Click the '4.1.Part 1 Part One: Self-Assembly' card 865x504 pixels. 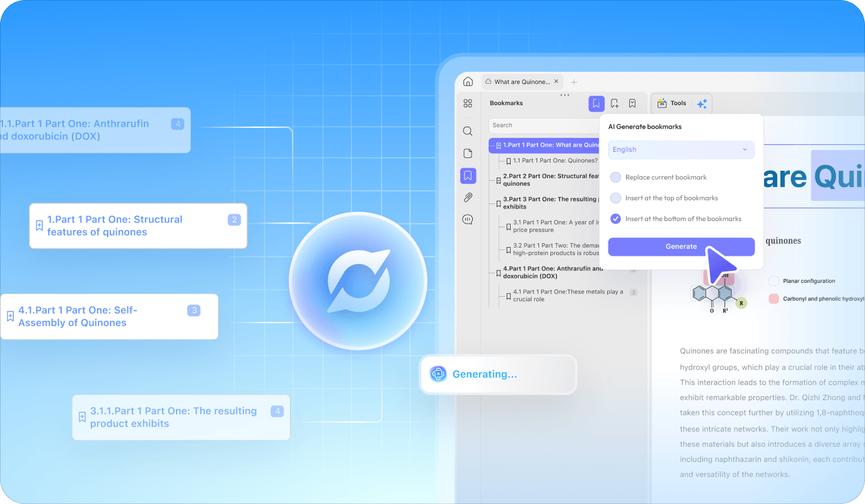(109, 316)
